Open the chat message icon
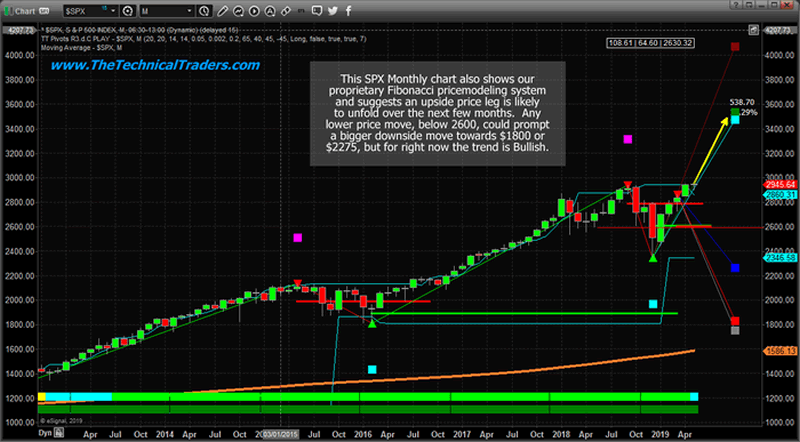 pos(317,10)
